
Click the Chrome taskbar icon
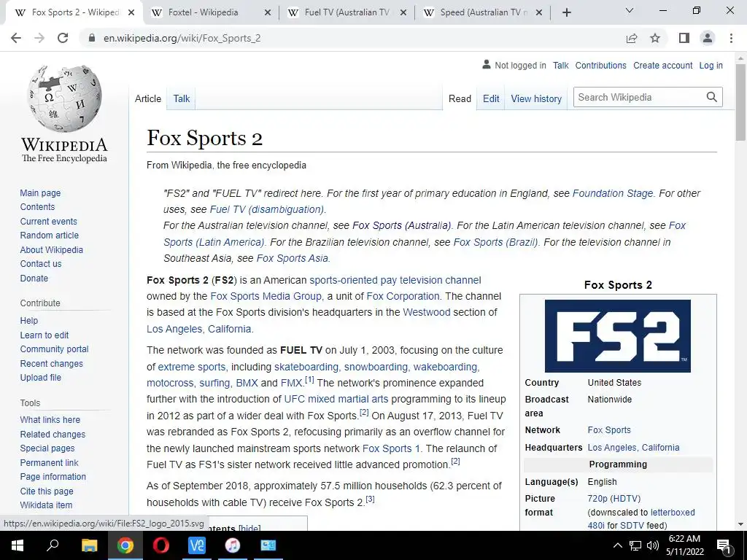125,545
